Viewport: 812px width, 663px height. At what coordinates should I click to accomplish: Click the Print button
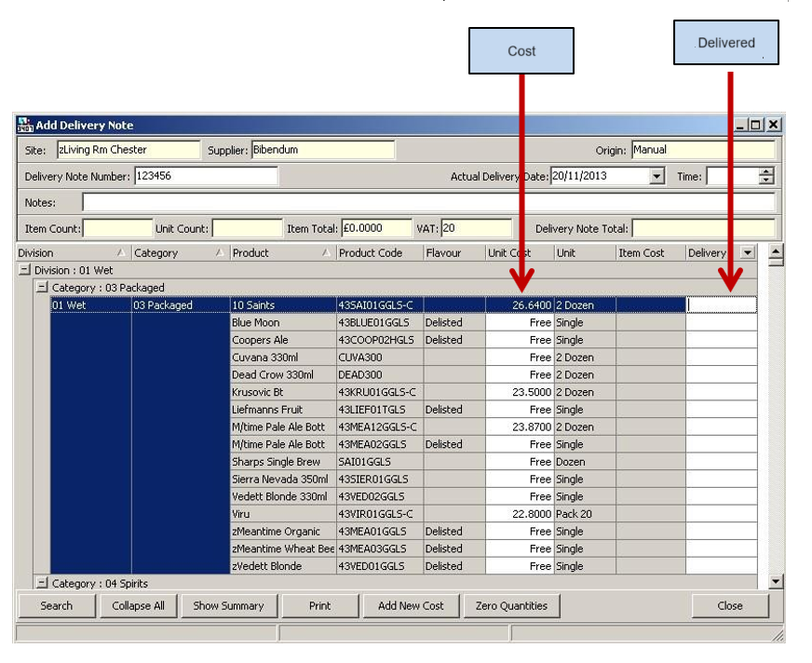tap(319, 605)
